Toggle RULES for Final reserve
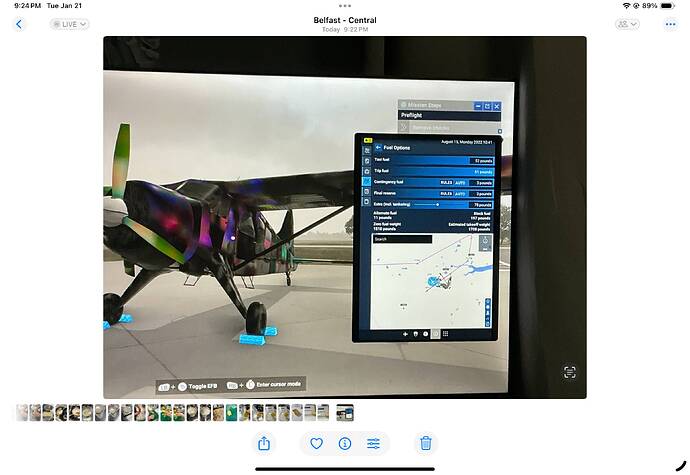The image size is (690, 475). pyautogui.click(x=444, y=193)
